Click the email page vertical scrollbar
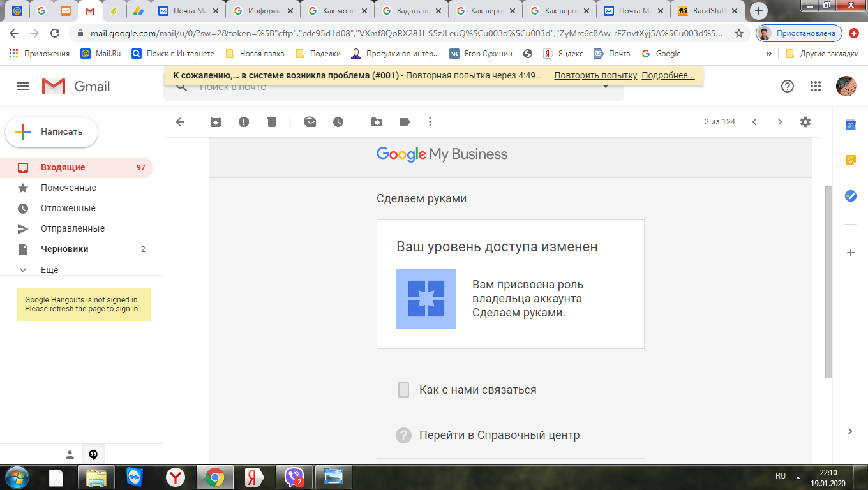Image resolution: width=868 pixels, height=490 pixels. (x=828, y=282)
